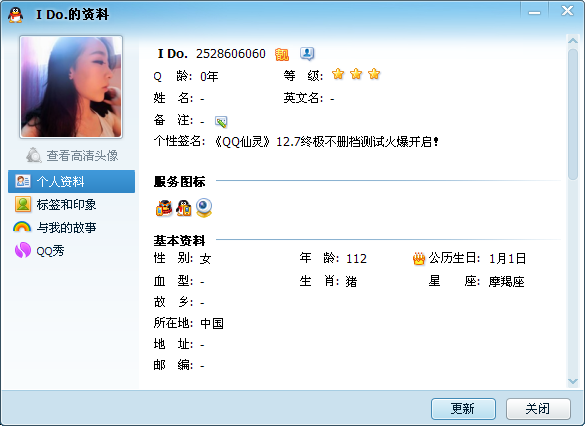View the 查看高清头像 link
The image size is (585, 426).
(x=72, y=156)
